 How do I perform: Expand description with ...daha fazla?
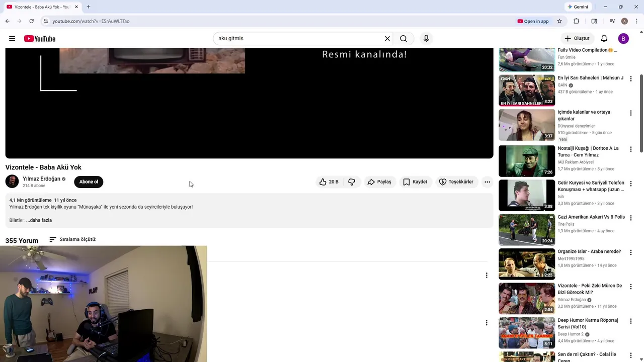coord(39,220)
